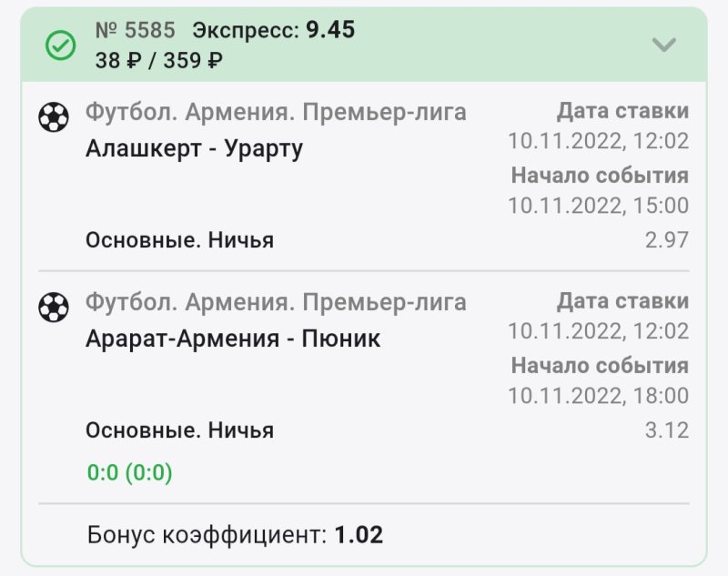This screenshot has height=576, width=728.
Task: Click the first Дата ставки 12:02 timestamp
Action: click(x=598, y=142)
